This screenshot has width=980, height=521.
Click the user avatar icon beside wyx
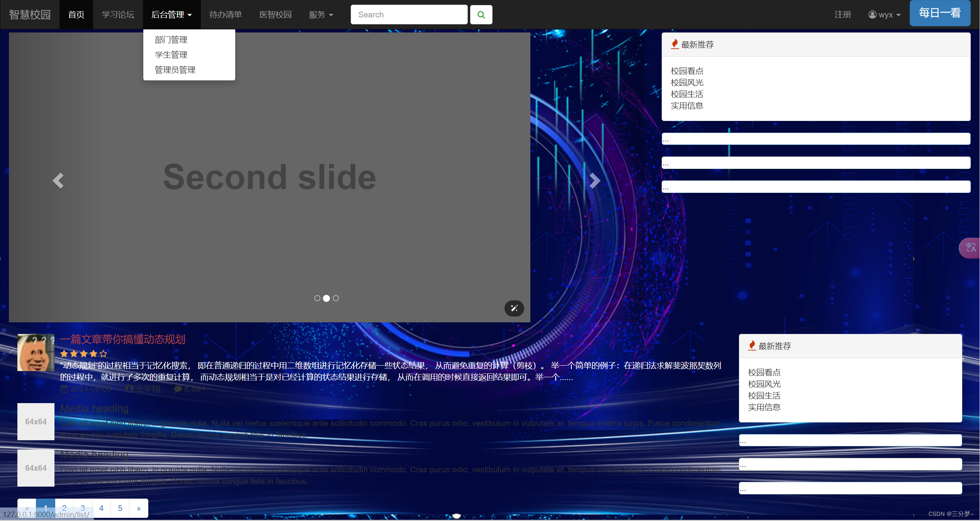tap(872, 15)
